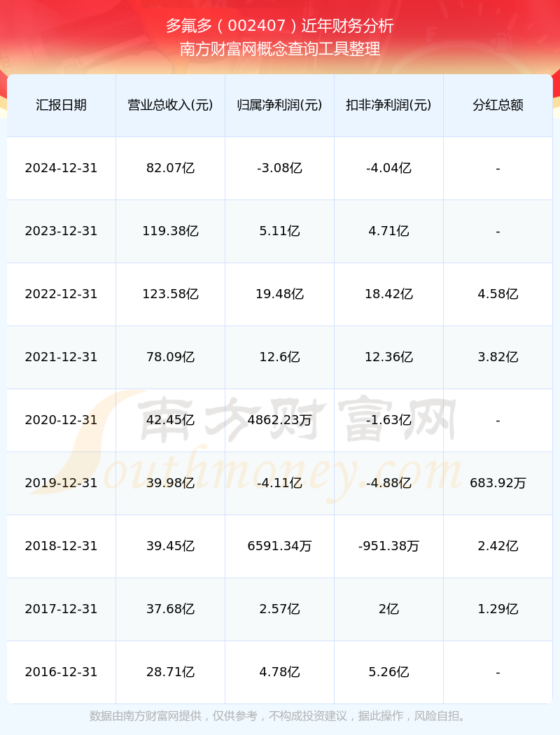Screen dimensions: 560x735
Task: Click the date cell 2021-12-31
Action: click(x=62, y=357)
